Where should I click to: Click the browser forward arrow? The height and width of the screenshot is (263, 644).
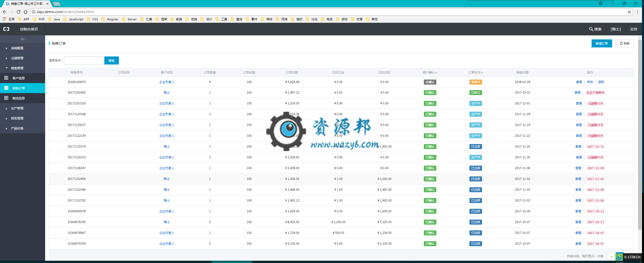(x=12, y=12)
